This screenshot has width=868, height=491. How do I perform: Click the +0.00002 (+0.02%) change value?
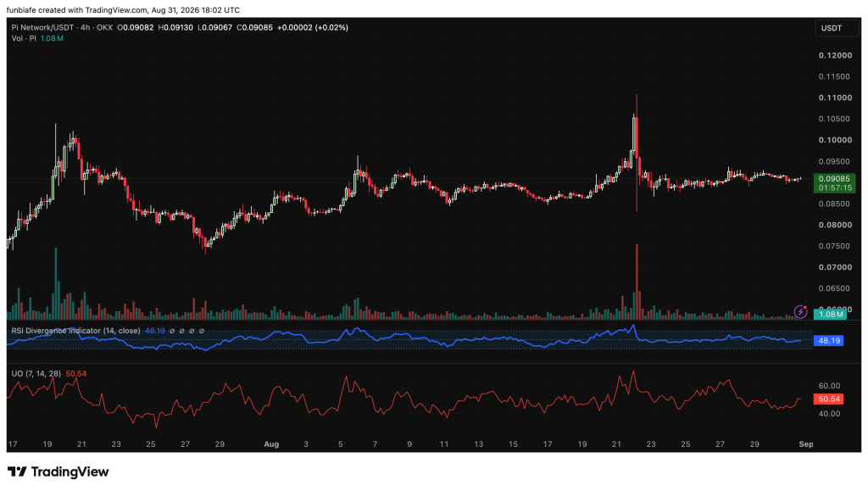coord(313,27)
